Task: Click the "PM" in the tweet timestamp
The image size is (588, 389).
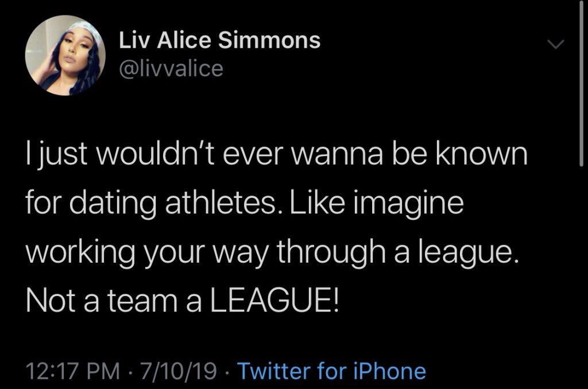Action: coord(103,371)
